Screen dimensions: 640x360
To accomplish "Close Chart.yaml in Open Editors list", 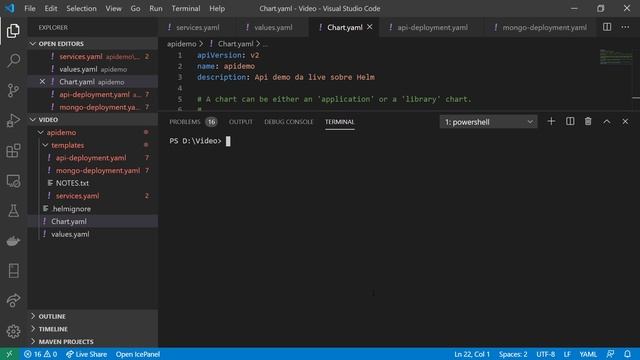I will 42,82.
